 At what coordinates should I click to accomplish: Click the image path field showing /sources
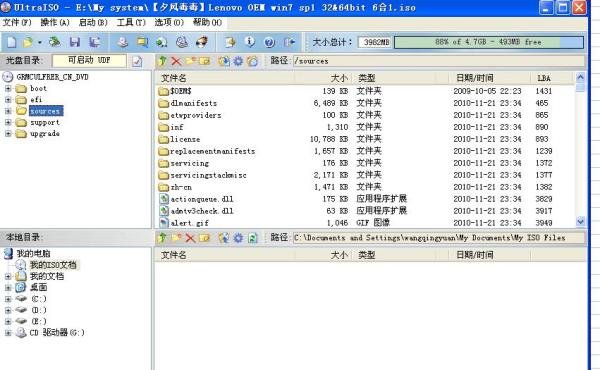pyautogui.click(x=439, y=61)
